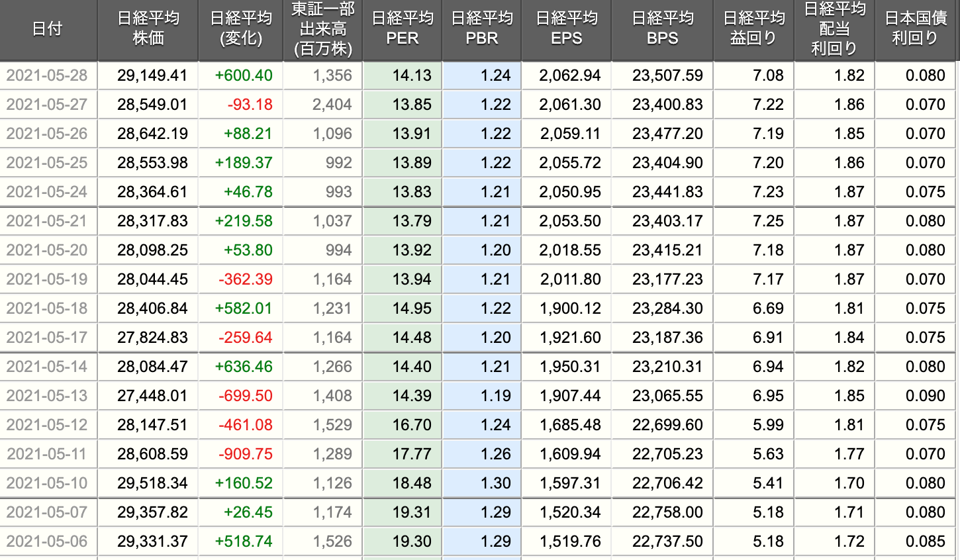Select the 日経平均EPS column header
This screenshot has width=960, height=560.
point(566,29)
